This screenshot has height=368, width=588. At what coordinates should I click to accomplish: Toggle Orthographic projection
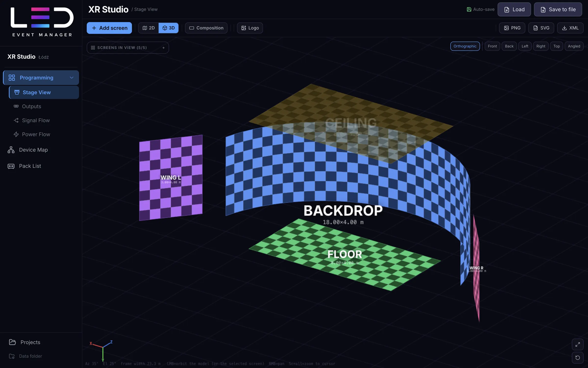click(465, 46)
